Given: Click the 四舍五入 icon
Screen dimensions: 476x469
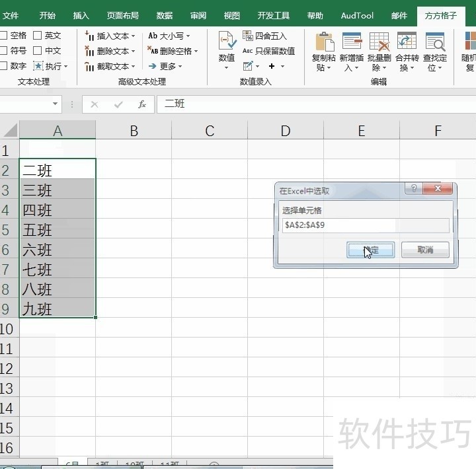Looking at the screenshot, I should point(248,36).
